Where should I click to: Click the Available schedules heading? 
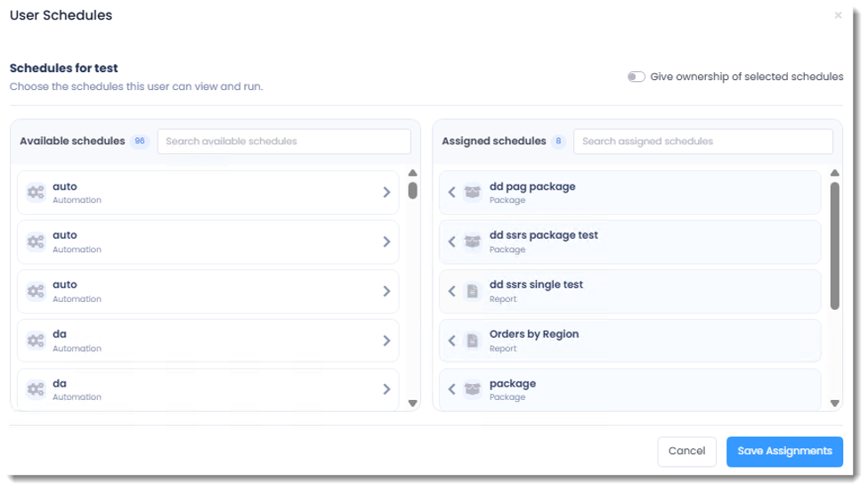(x=72, y=141)
